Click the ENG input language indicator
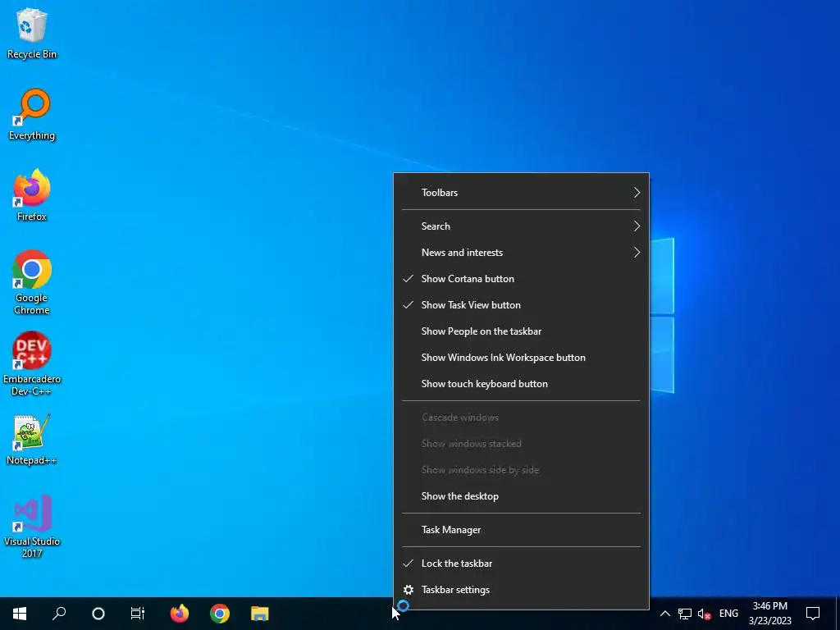Image resolution: width=840 pixels, height=630 pixels. (728, 614)
